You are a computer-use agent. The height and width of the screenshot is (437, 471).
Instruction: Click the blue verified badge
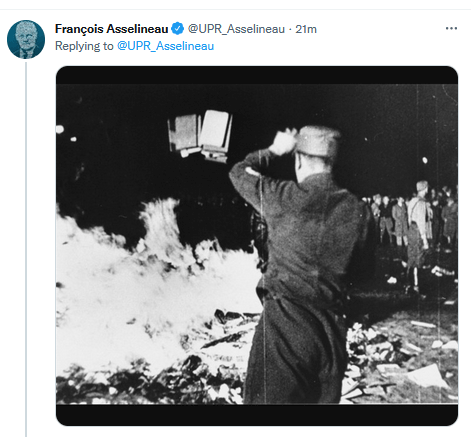177,29
